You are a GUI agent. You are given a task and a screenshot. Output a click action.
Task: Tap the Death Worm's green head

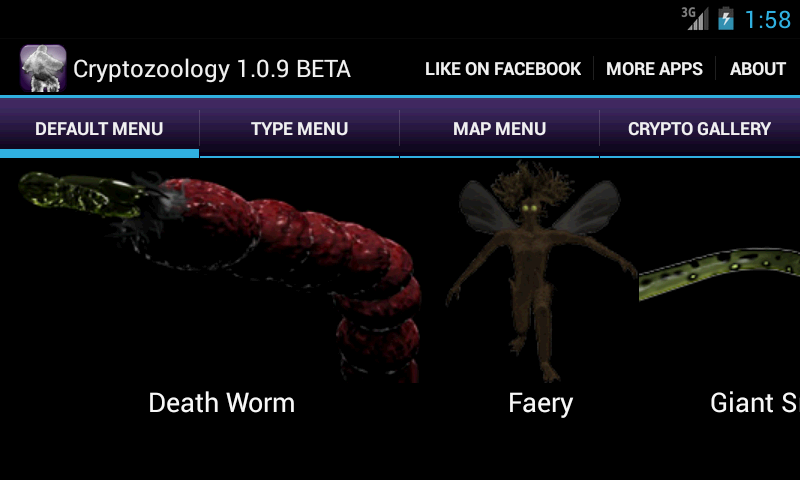pos(82,195)
